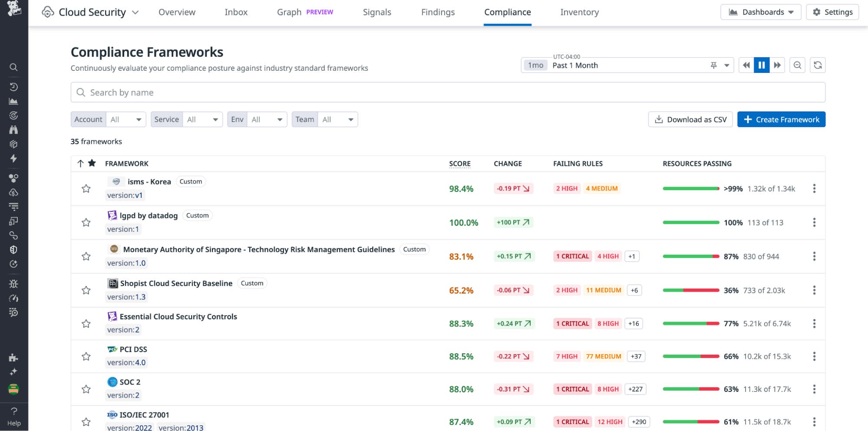This screenshot has height=431, width=868.
Task: Click the Resources Passing progress bar for isms - Korea
Action: tap(690, 188)
